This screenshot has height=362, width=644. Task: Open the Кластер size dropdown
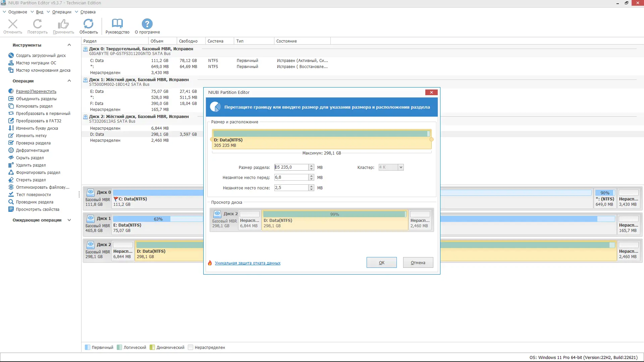pyautogui.click(x=400, y=167)
